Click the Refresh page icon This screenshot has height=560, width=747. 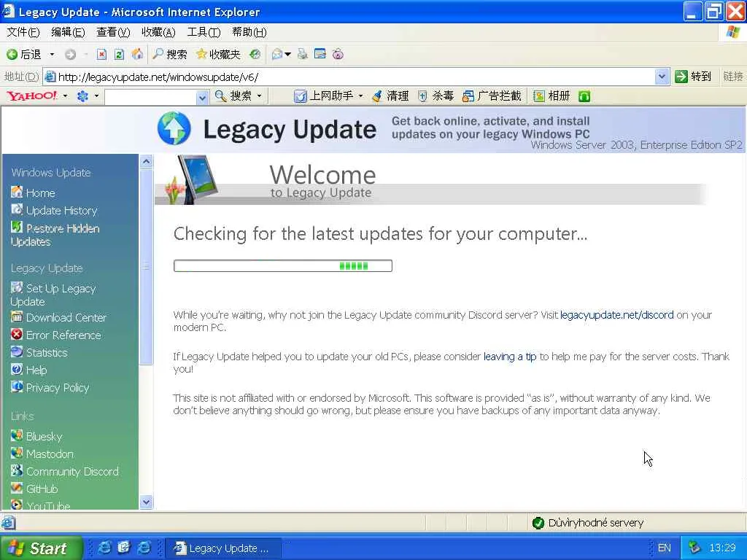(119, 54)
